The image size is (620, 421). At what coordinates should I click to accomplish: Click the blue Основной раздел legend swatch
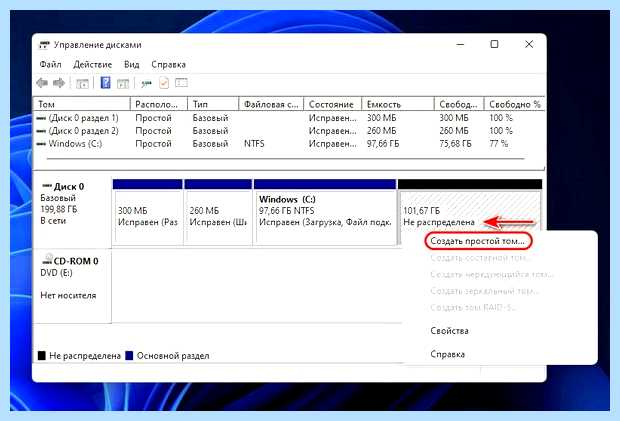click(129, 356)
